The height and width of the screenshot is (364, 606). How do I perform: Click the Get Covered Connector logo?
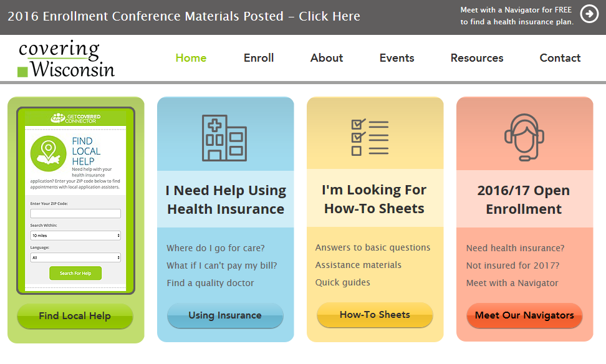tap(75, 118)
